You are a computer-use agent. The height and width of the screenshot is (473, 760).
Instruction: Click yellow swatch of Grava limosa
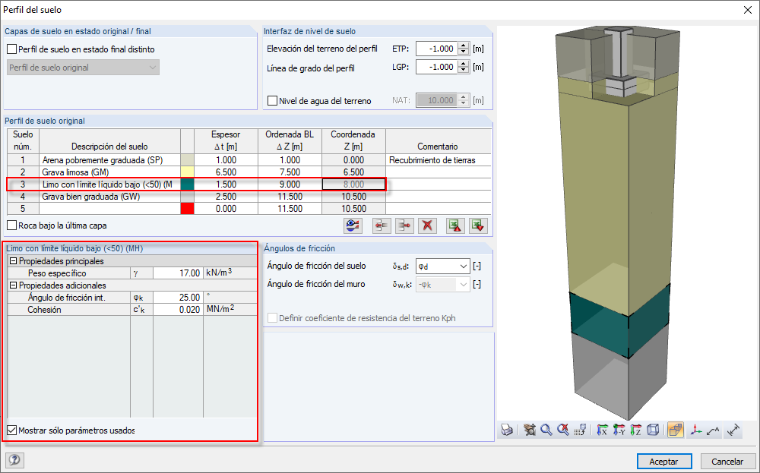[x=187, y=172]
